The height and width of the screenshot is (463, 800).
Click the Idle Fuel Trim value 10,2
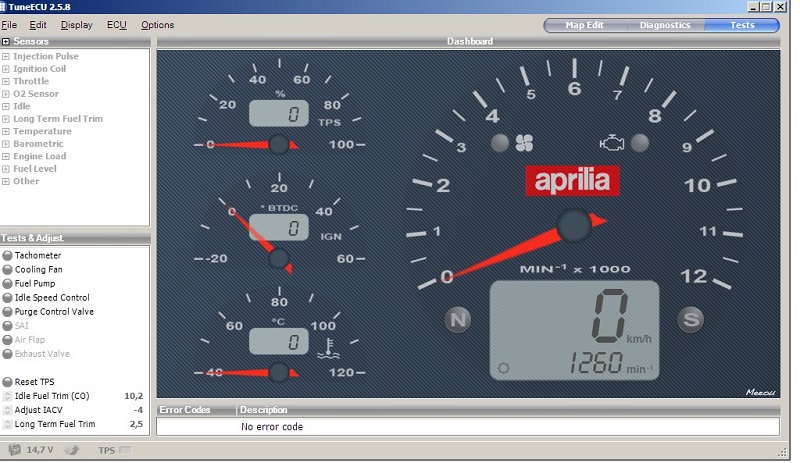click(133, 396)
